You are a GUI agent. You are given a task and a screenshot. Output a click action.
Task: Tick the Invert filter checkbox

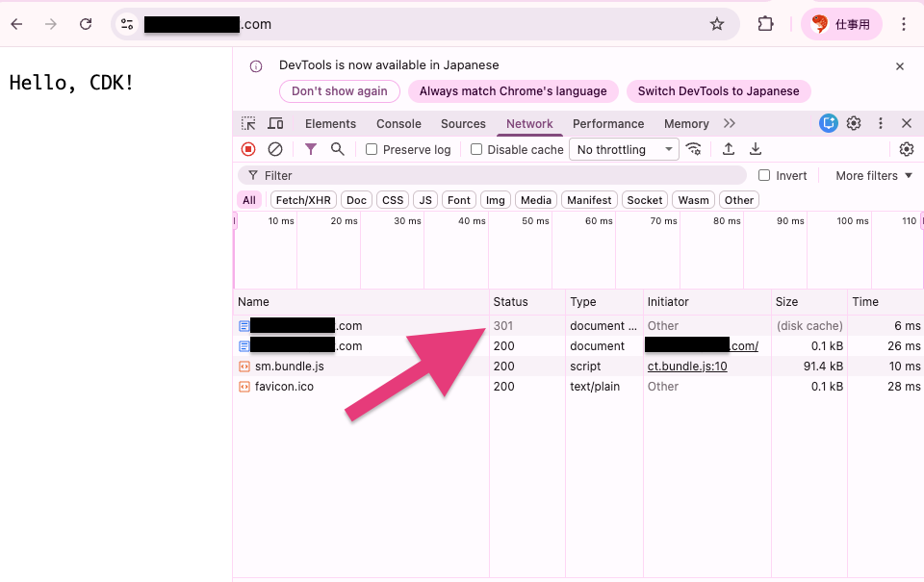(x=764, y=175)
